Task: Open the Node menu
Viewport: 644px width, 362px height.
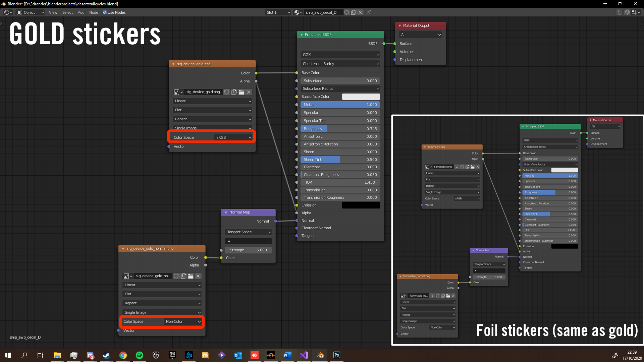Action: 94,12
